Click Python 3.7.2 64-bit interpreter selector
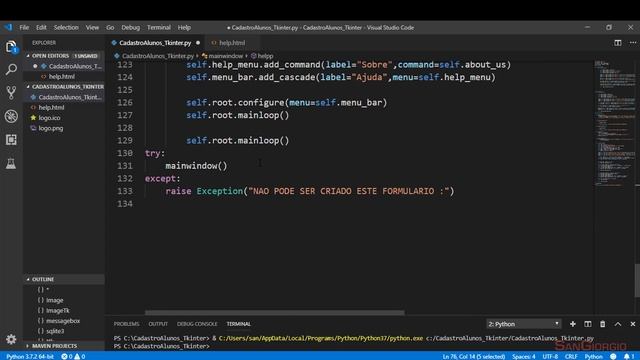The image size is (640, 360). pos(30,356)
